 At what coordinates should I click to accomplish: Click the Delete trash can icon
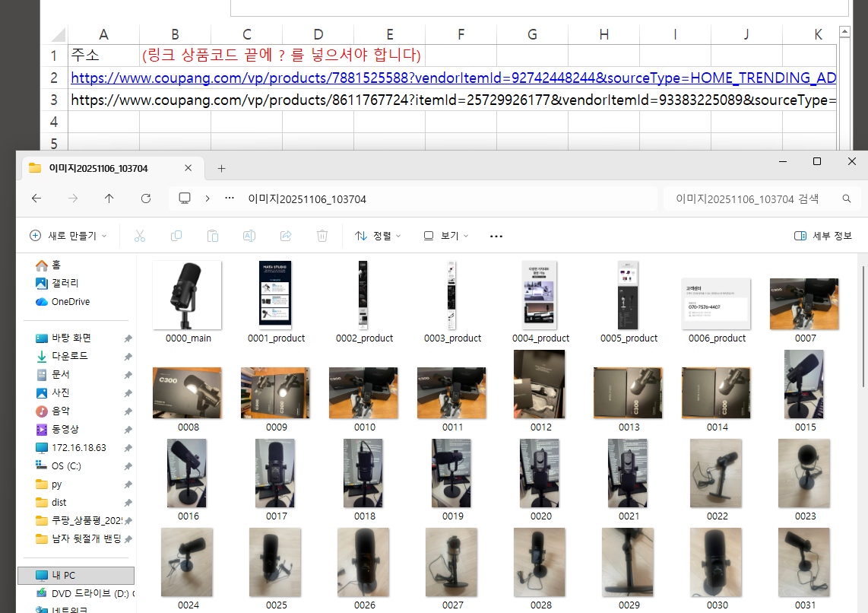[x=322, y=236]
